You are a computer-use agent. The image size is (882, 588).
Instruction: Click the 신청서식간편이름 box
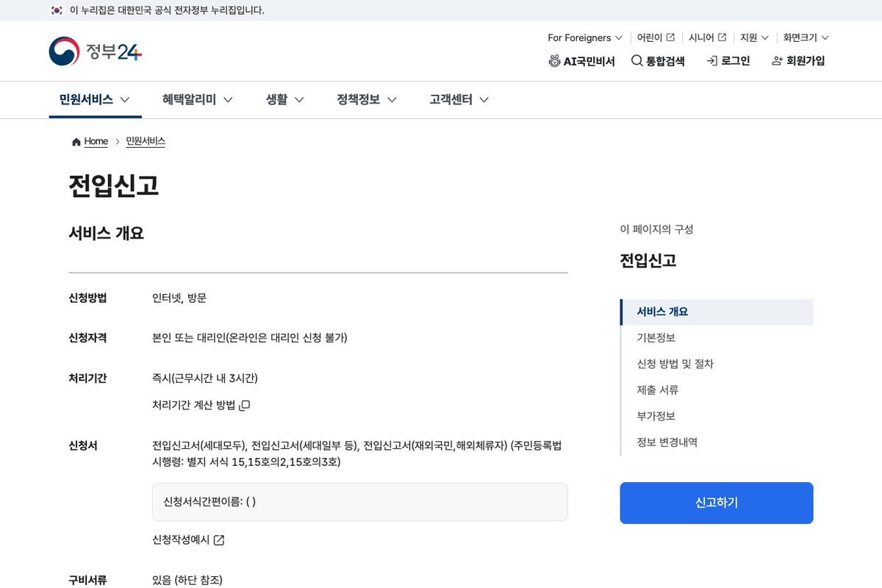[359, 502]
